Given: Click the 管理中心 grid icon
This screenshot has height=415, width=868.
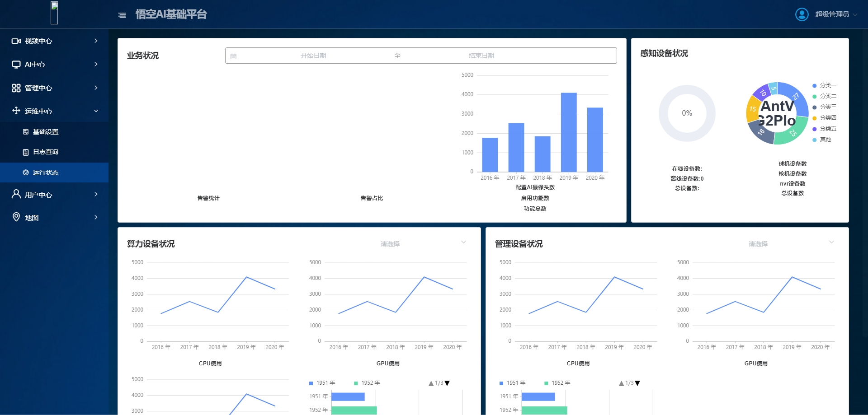Looking at the screenshot, I should (16, 88).
